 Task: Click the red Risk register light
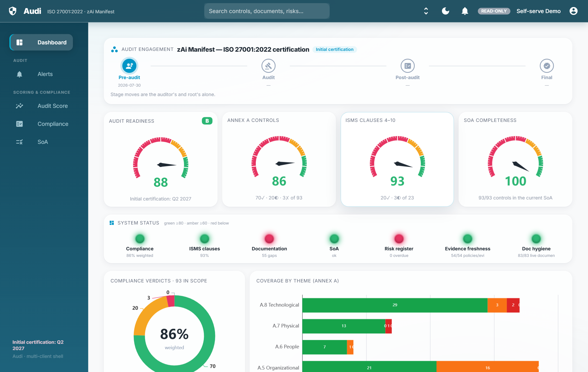click(x=399, y=239)
